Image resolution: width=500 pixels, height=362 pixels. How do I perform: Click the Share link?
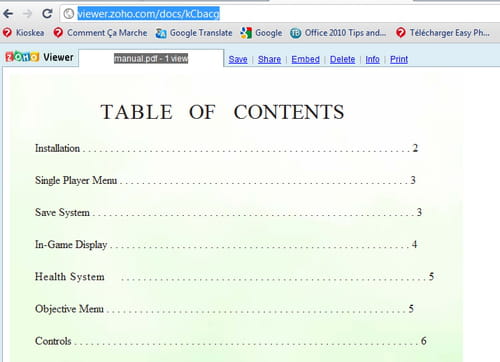pos(269,59)
